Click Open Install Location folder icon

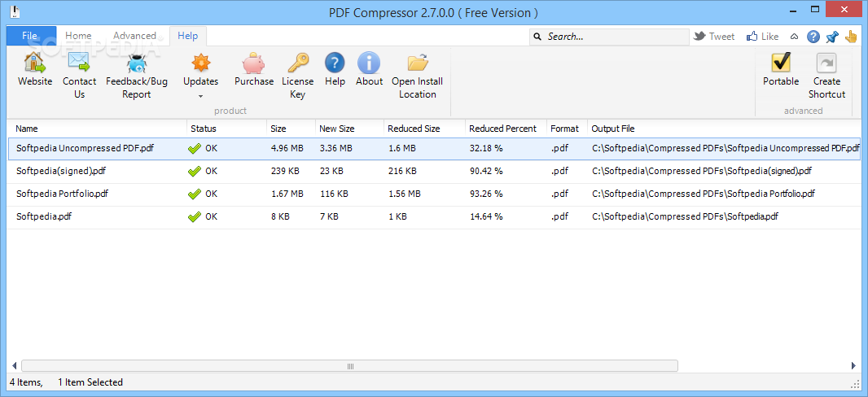pos(418,63)
